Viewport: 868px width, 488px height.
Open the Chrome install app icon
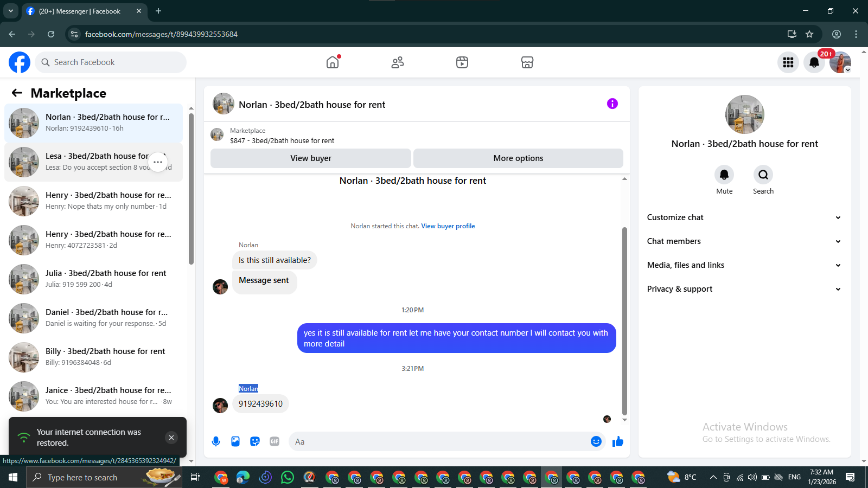pyautogui.click(x=792, y=34)
